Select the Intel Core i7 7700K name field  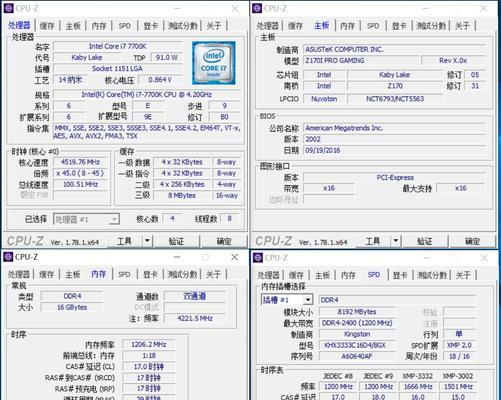[x=118, y=46]
